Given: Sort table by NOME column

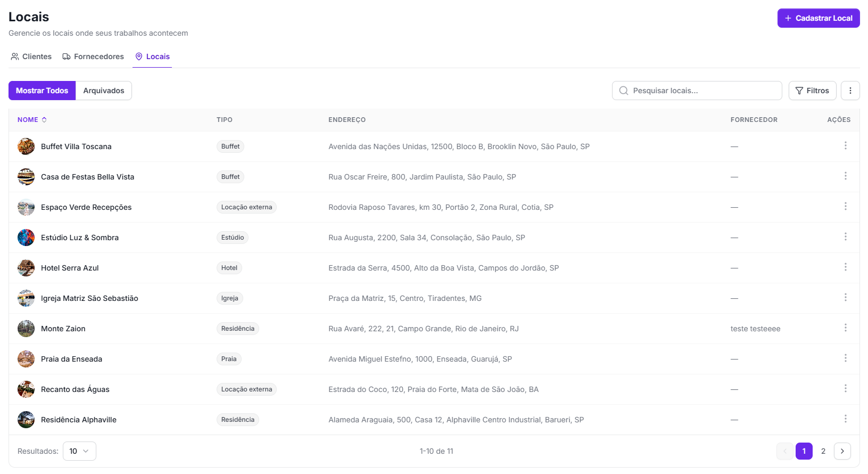Looking at the screenshot, I should (32, 120).
